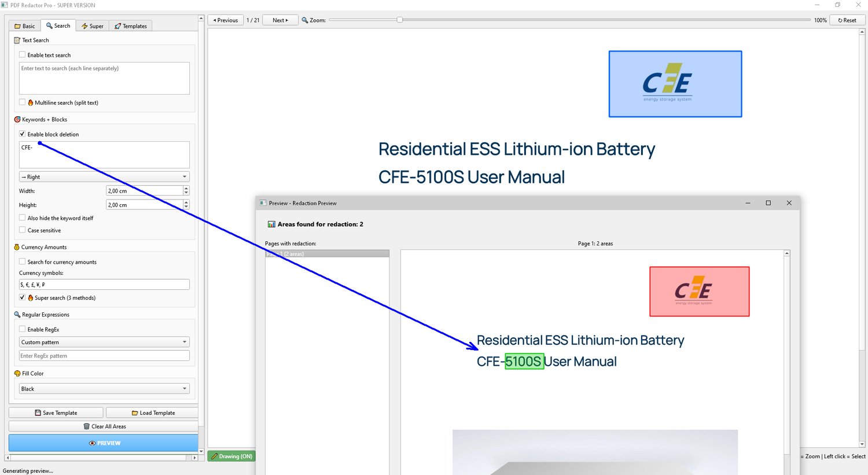This screenshot has height=475, width=868.
Task: Click the red logo redaction area in preview
Action: coord(700,292)
